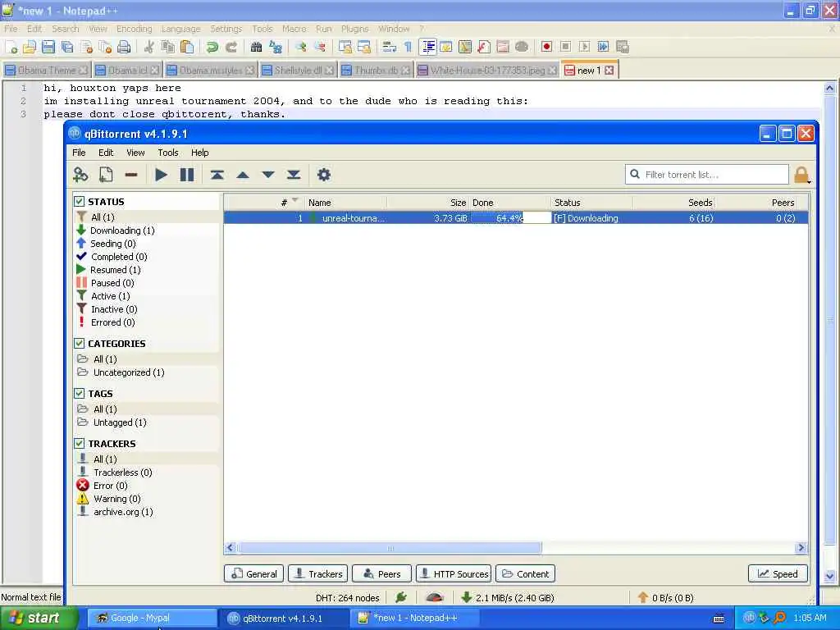Toggle alternative speed limits speedometer icon
This screenshot has height=630, width=840.
pos(435,597)
